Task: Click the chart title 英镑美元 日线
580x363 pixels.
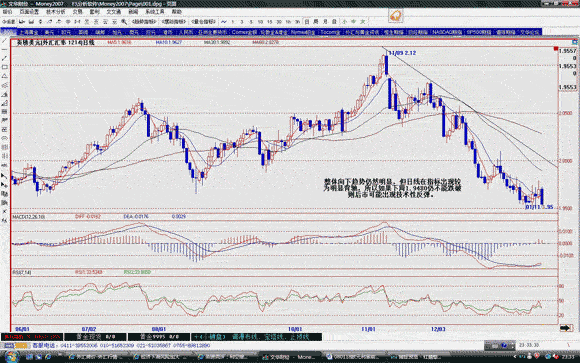Action: [x=55, y=43]
